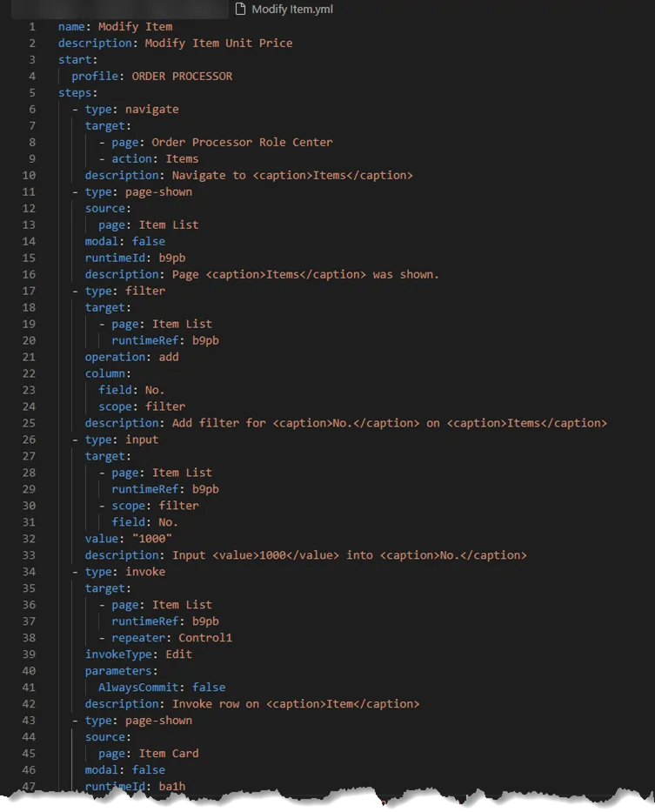The height and width of the screenshot is (812, 655).
Task: Select the Modify Item.yml tab
Action: [284, 9]
